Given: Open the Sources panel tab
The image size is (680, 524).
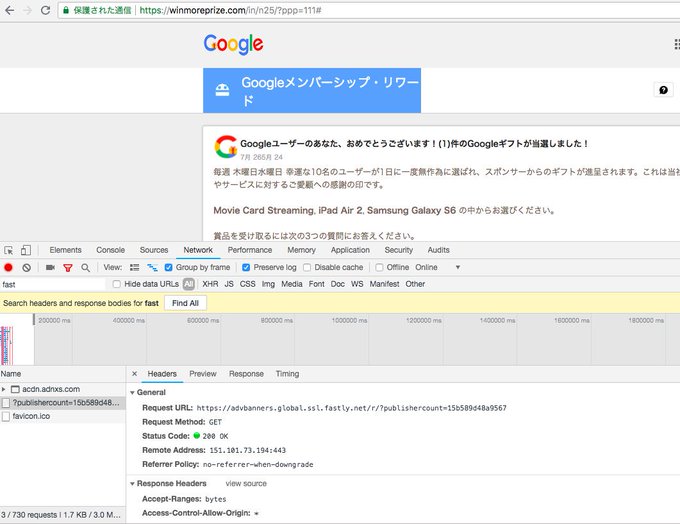Looking at the screenshot, I should click(154, 250).
